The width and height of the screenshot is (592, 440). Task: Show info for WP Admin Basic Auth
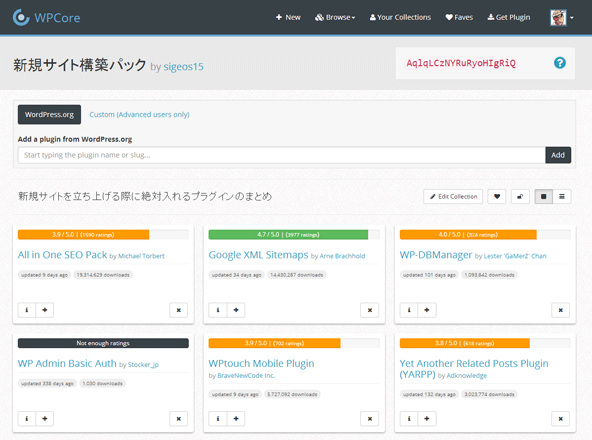[27, 418]
